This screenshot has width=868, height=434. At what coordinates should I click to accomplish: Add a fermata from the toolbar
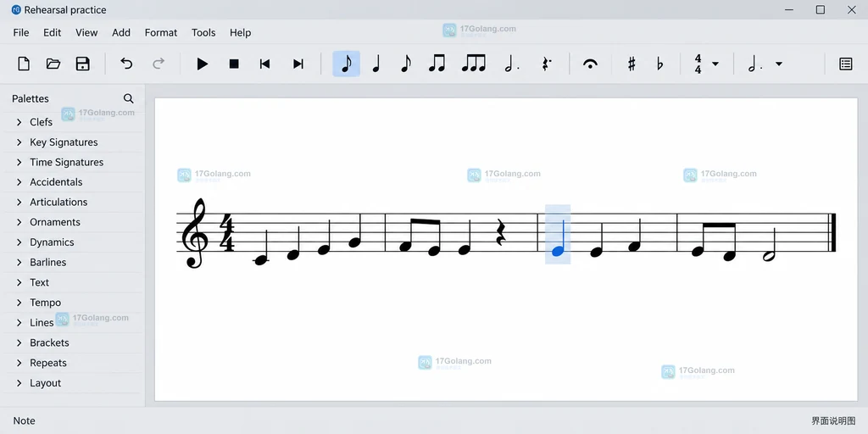tap(590, 64)
